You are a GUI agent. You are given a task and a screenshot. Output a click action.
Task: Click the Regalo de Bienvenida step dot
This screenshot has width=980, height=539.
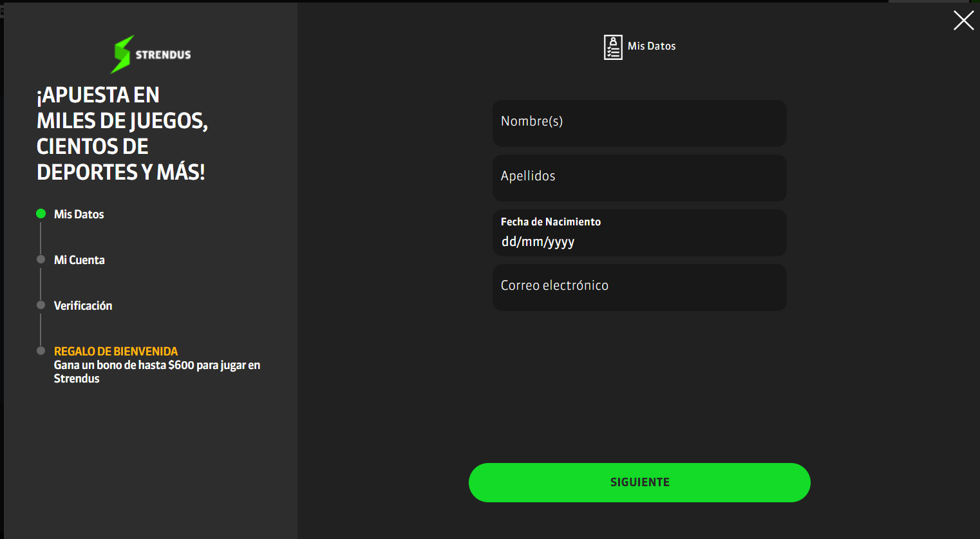41,351
